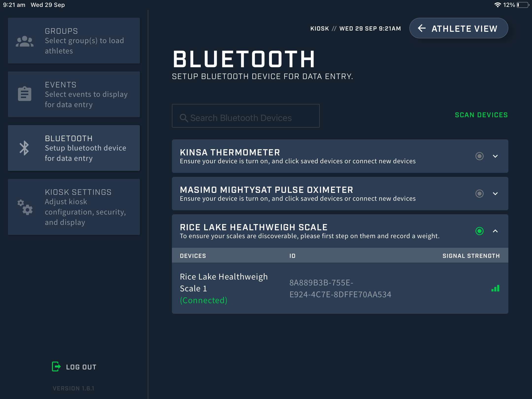This screenshot has height=399, width=532.
Task: Open the Bluetooth menu card
Action: (x=74, y=148)
